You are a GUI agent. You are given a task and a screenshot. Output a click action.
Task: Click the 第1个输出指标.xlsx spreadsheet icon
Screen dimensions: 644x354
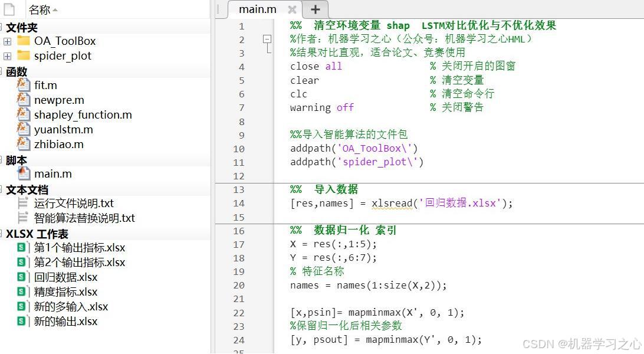click(x=22, y=248)
